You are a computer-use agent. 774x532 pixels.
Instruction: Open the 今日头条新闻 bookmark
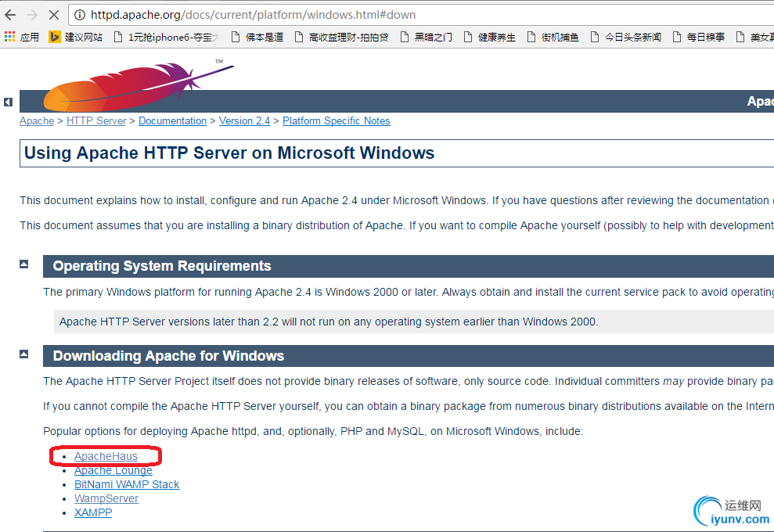[626, 37]
